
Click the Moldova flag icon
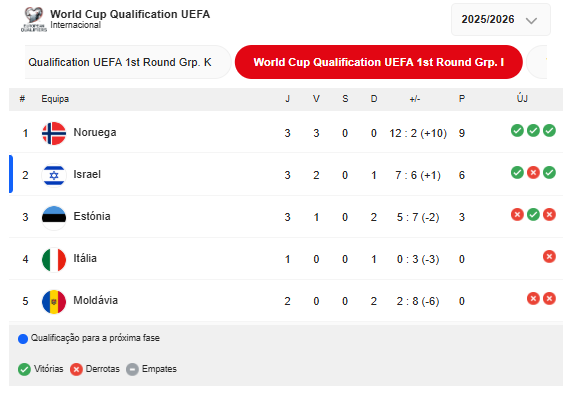point(54,301)
